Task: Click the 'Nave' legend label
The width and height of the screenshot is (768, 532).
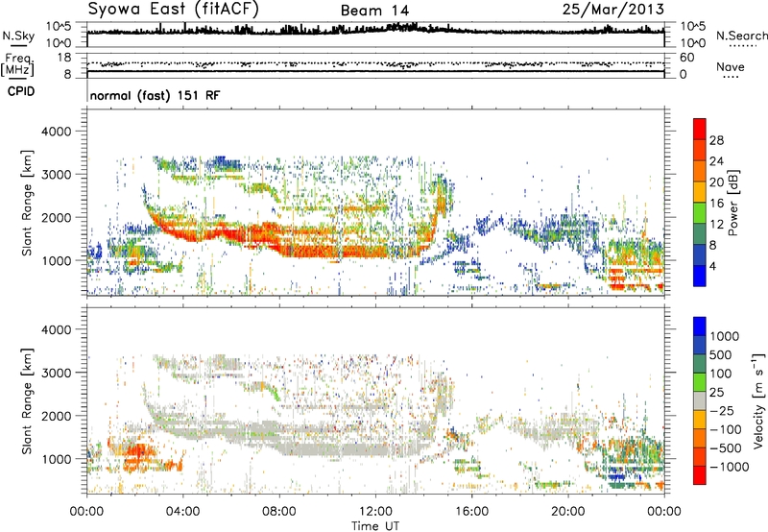Action: click(731, 66)
